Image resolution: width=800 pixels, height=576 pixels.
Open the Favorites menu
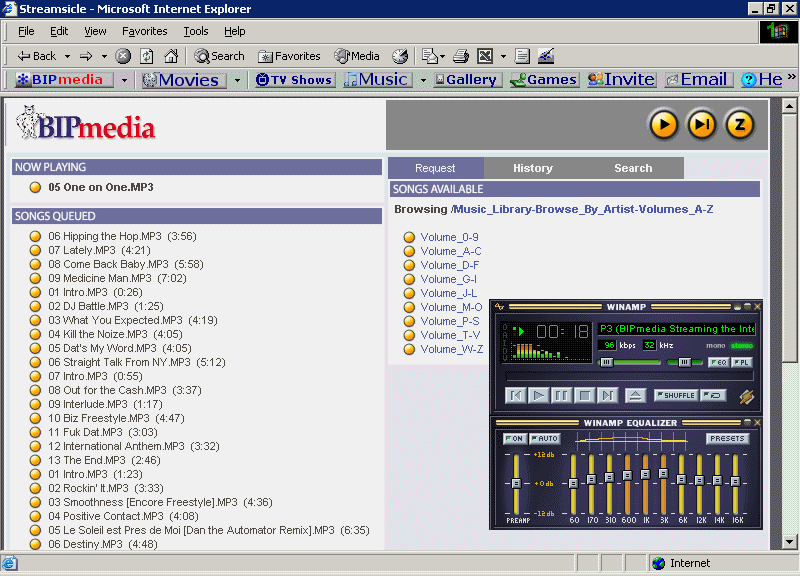click(144, 31)
